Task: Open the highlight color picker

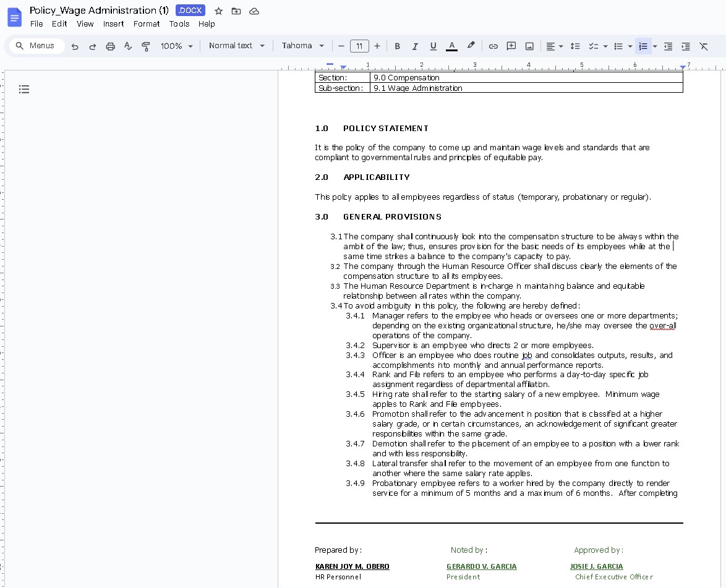Action: pyautogui.click(x=471, y=46)
